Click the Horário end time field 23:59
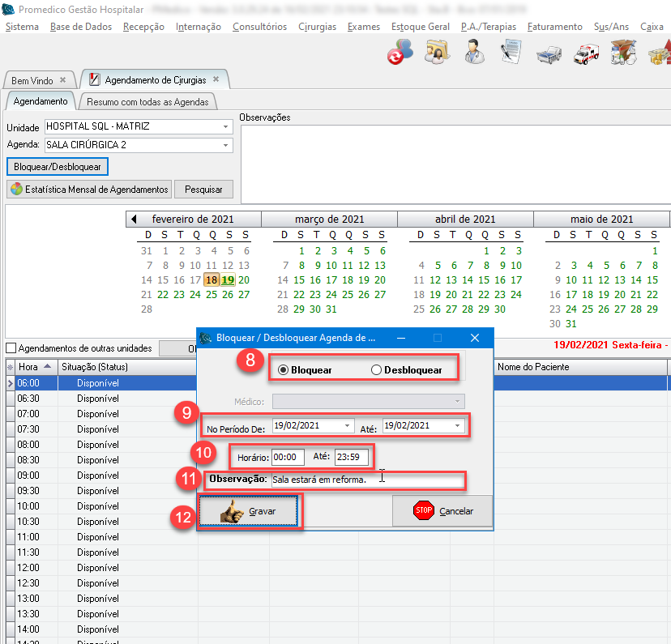Viewport: 671px width, 644px height. click(352, 457)
